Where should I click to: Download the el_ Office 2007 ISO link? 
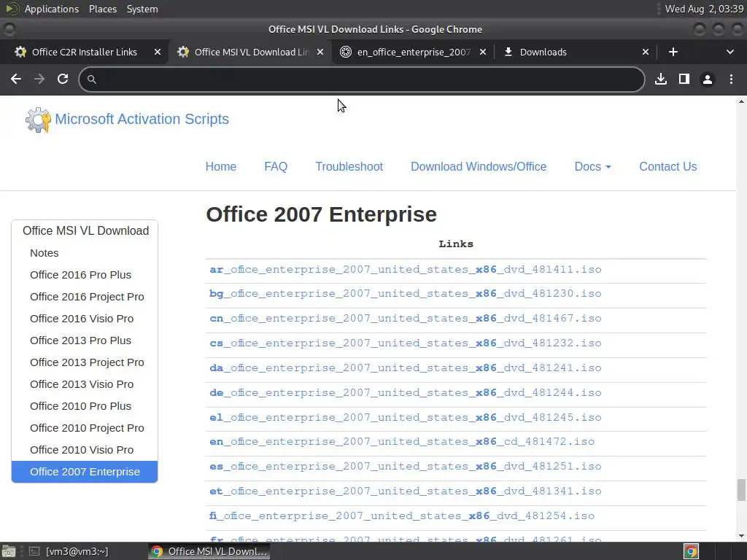pyautogui.click(x=406, y=418)
